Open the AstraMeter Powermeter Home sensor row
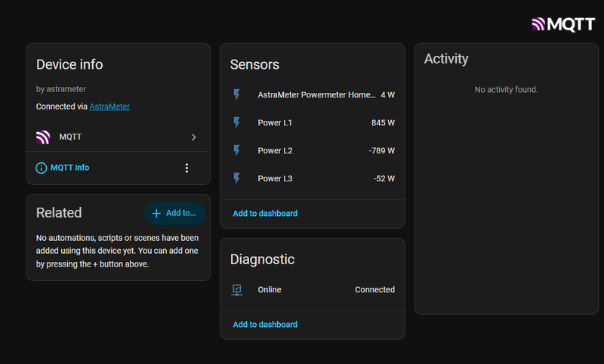The width and height of the screenshot is (604, 364). point(313,94)
